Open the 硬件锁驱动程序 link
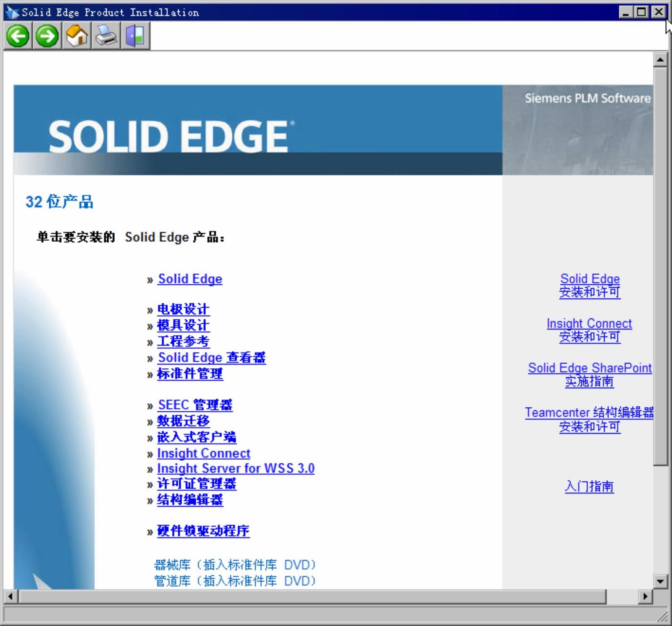The height and width of the screenshot is (626, 672). [203, 531]
